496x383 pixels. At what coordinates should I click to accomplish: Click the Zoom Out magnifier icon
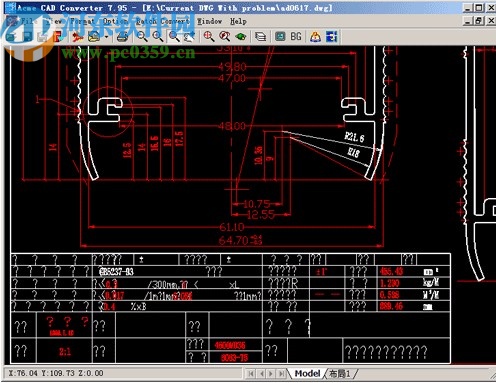142,36
